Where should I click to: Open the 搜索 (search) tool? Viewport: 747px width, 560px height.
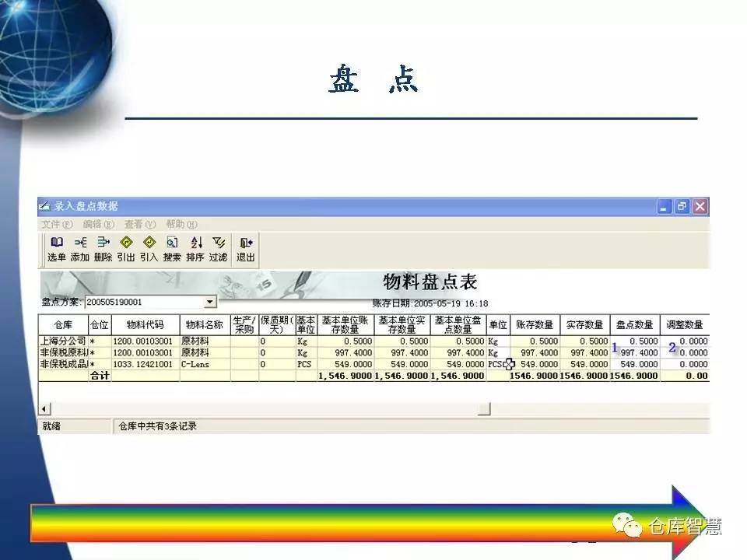click(172, 248)
